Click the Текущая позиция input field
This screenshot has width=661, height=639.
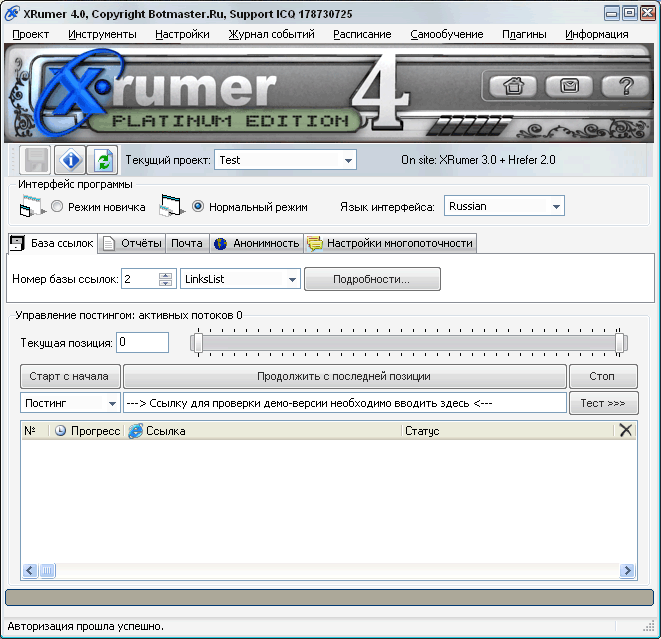point(142,342)
